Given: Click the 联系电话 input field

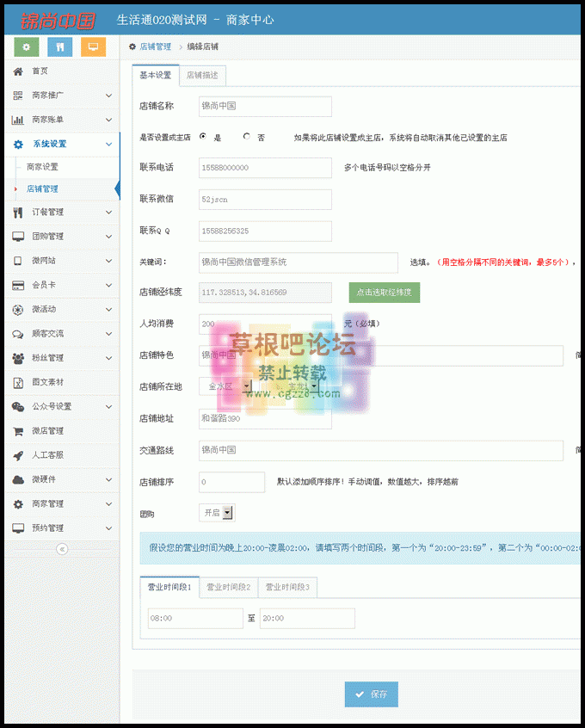Looking at the screenshot, I should (265, 168).
